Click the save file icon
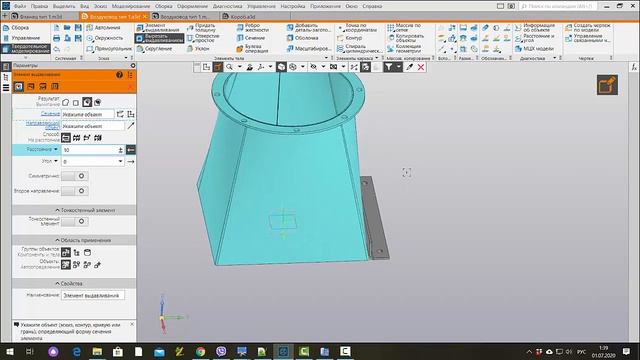Screen dimensions: 640x360 coord(78,27)
